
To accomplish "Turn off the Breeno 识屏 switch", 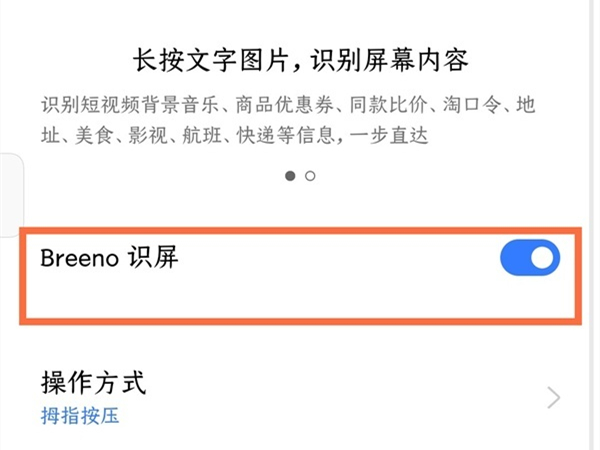I will (x=529, y=259).
